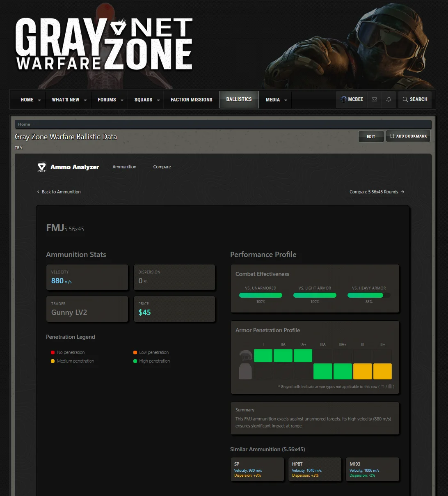448x496 pixels.
Task: Open the Search button text
Action: [x=418, y=99]
